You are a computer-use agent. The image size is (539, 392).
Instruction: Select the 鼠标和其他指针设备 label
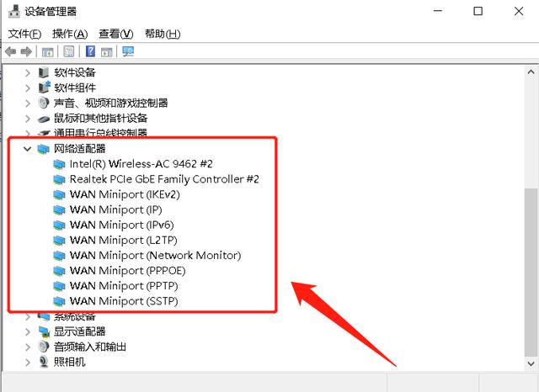coord(100,118)
